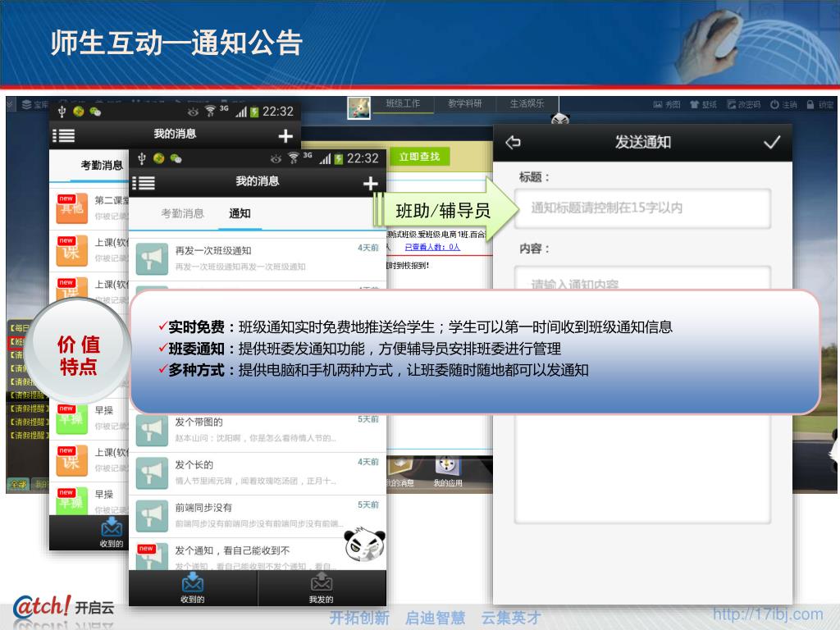Click 锁定 lock in top bar

pos(820,104)
